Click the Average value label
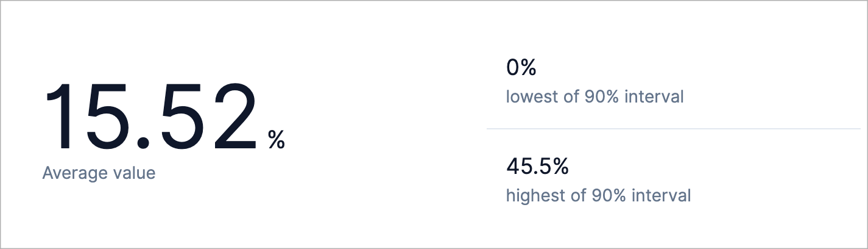 pyautogui.click(x=99, y=173)
